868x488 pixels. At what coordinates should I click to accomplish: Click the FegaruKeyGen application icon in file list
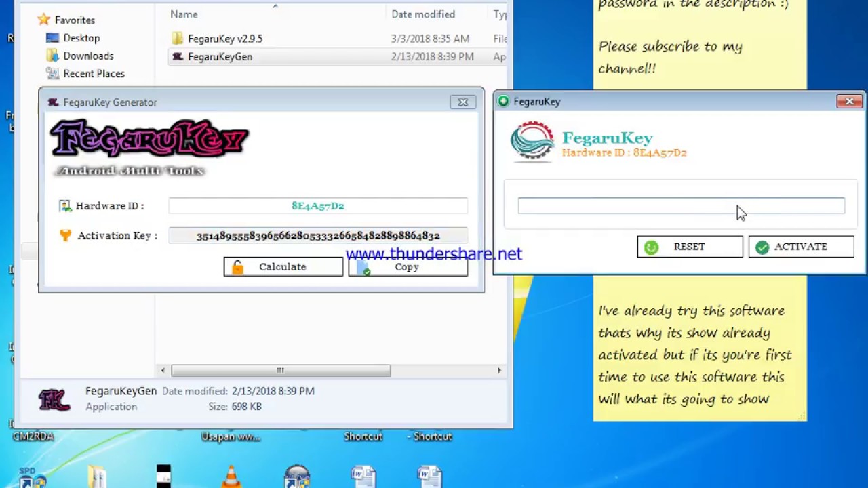(178, 57)
